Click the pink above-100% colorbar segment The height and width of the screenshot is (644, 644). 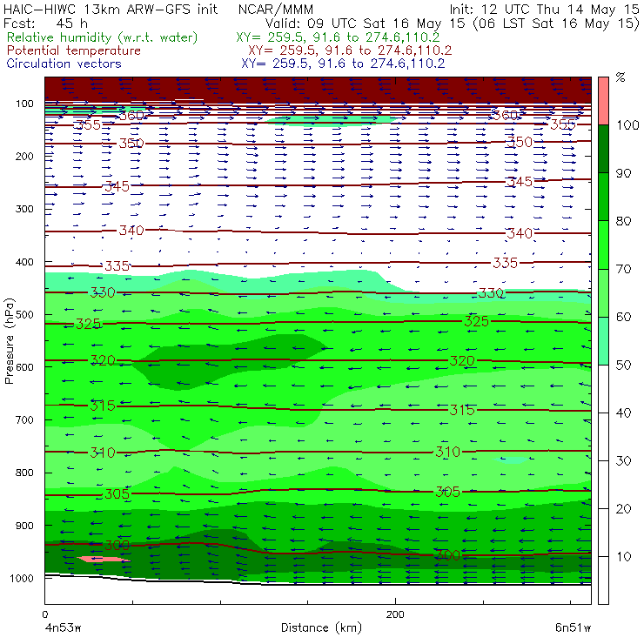603,101
